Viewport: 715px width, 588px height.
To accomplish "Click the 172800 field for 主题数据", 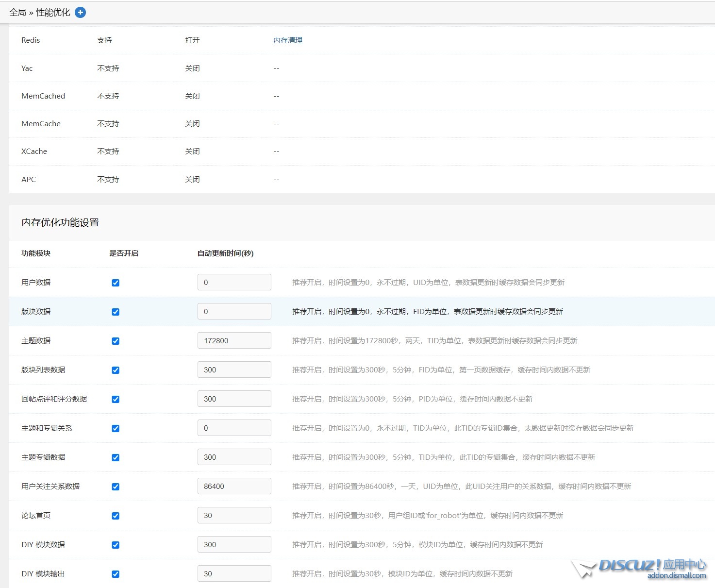I will [234, 340].
